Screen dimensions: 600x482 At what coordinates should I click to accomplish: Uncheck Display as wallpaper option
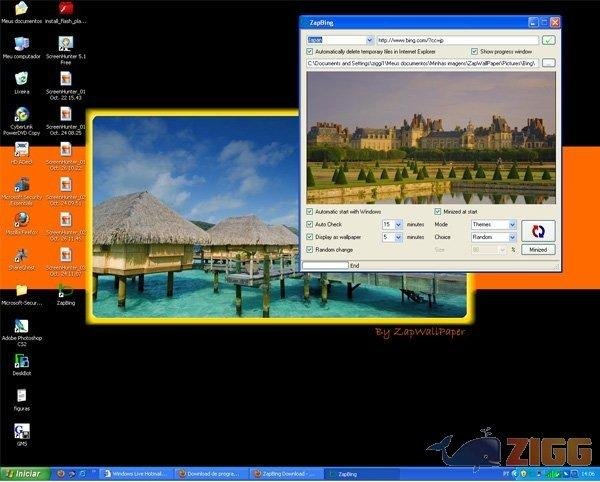click(310, 237)
